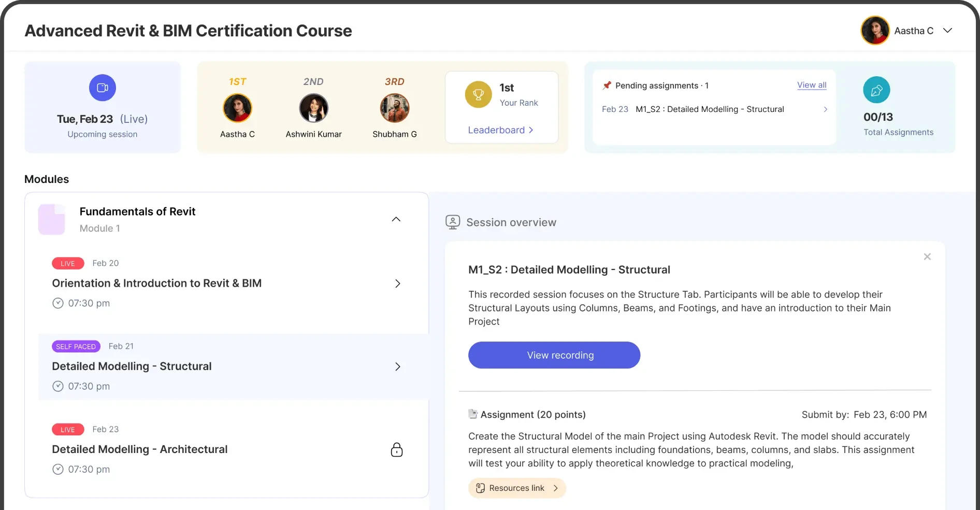
Task: Click the Total Assignments label
Action: click(x=899, y=132)
